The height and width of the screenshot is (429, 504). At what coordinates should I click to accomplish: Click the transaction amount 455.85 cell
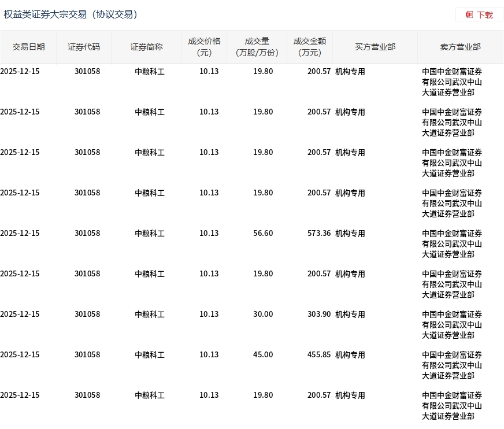point(319,355)
